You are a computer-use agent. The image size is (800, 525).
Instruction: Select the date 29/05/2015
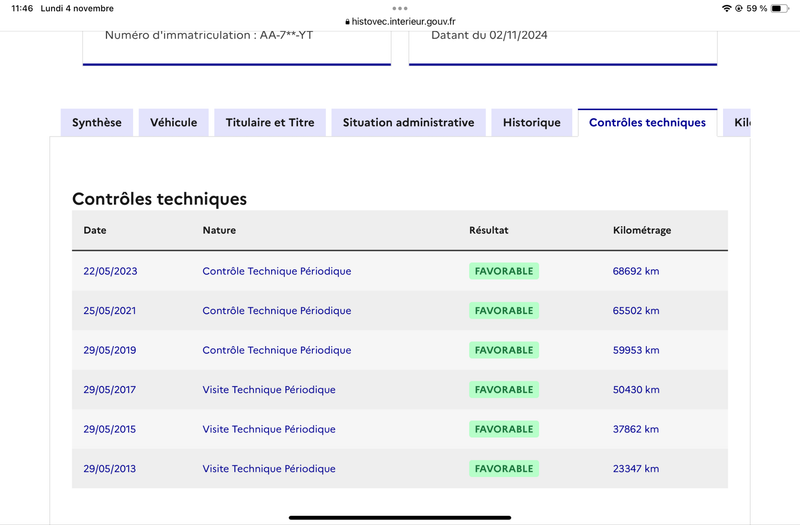coord(110,429)
